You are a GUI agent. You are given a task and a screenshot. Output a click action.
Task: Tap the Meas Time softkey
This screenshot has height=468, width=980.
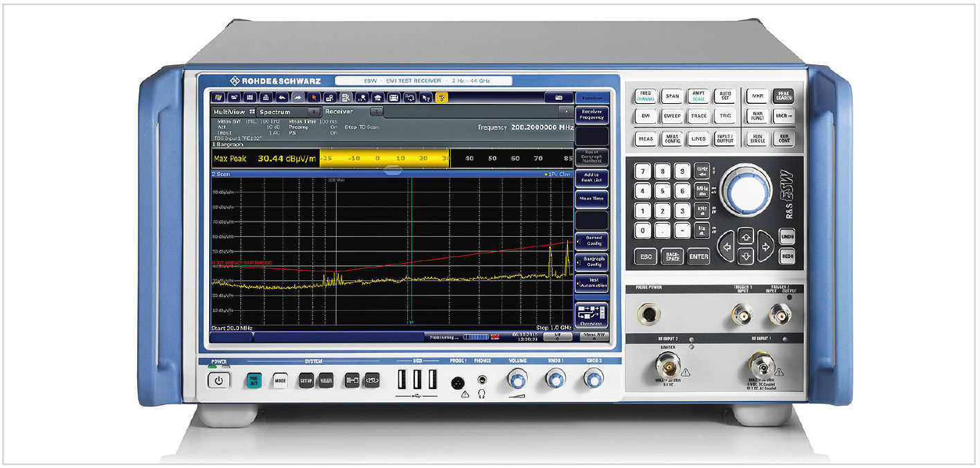pyautogui.click(x=592, y=199)
